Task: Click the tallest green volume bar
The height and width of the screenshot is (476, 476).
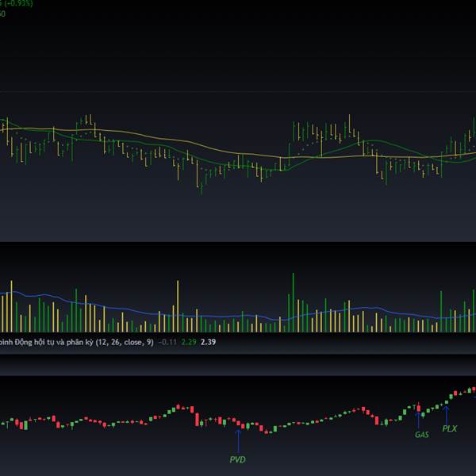Action: click(x=293, y=301)
